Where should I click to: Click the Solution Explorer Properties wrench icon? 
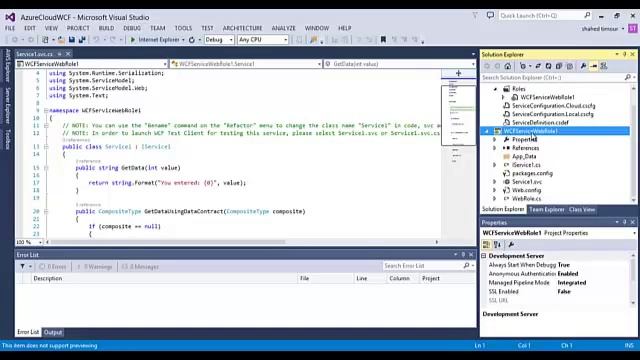[583, 66]
